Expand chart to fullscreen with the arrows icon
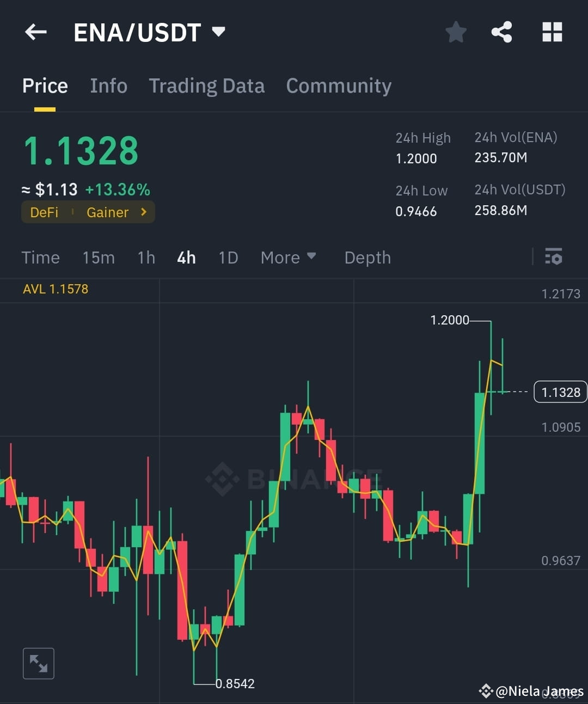This screenshot has width=588, height=704. click(38, 663)
